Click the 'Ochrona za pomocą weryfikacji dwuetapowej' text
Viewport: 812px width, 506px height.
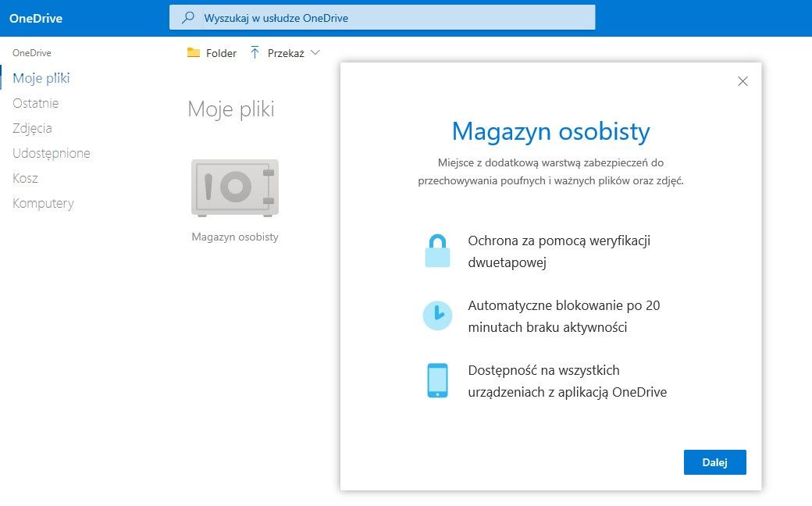pos(559,251)
